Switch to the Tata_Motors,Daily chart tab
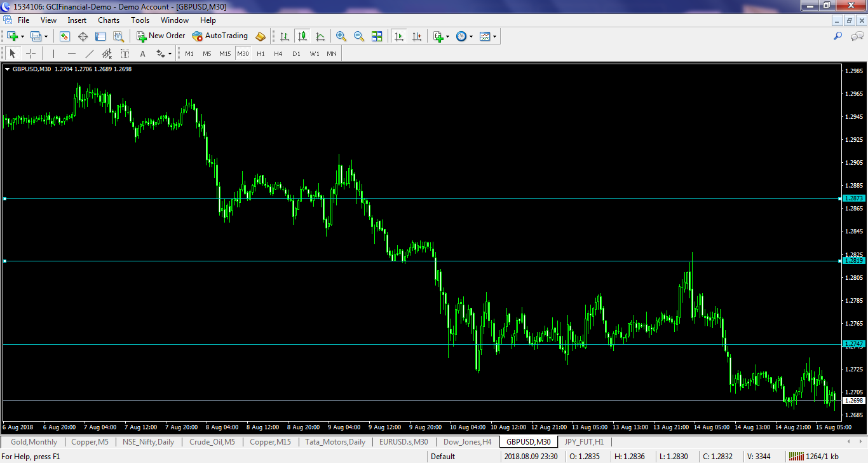The height and width of the screenshot is (463, 868). point(336,442)
